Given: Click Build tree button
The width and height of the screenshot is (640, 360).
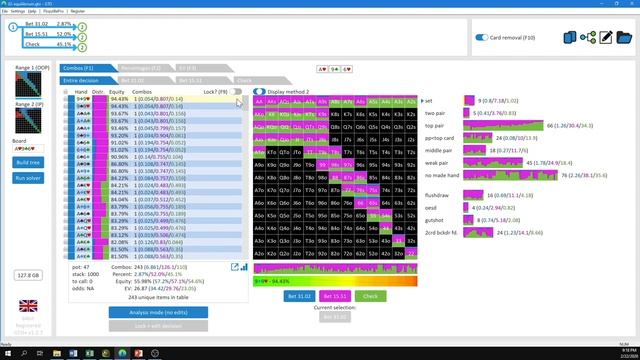Looking at the screenshot, I should coord(28,162).
